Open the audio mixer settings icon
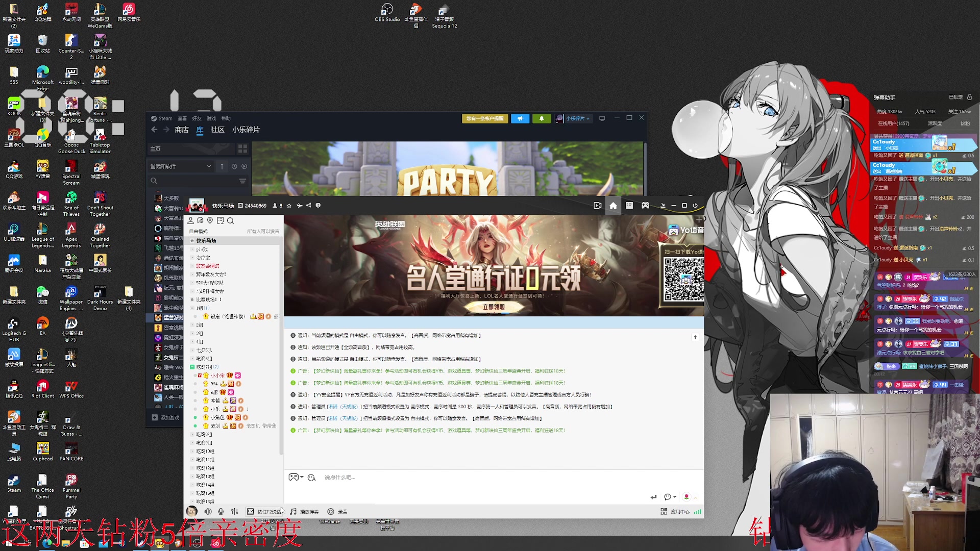This screenshot has width=980, height=551. (235, 511)
